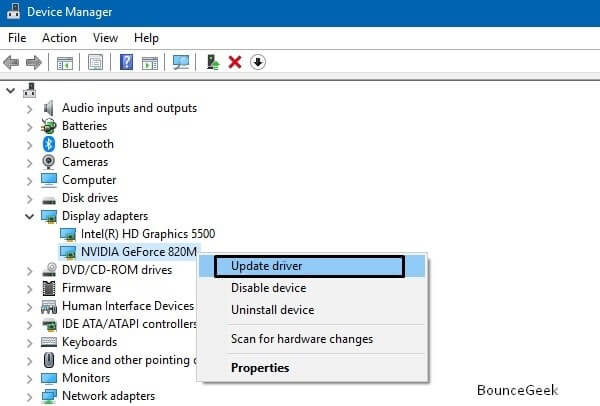
Task: Click the Network adapters category icon
Action: (x=49, y=396)
